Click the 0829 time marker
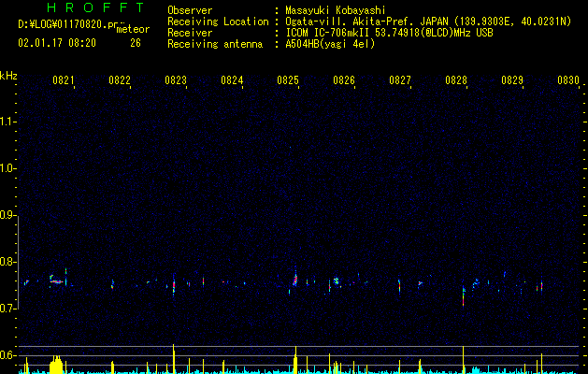This screenshot has width=588, height=374. coord(512,80)
